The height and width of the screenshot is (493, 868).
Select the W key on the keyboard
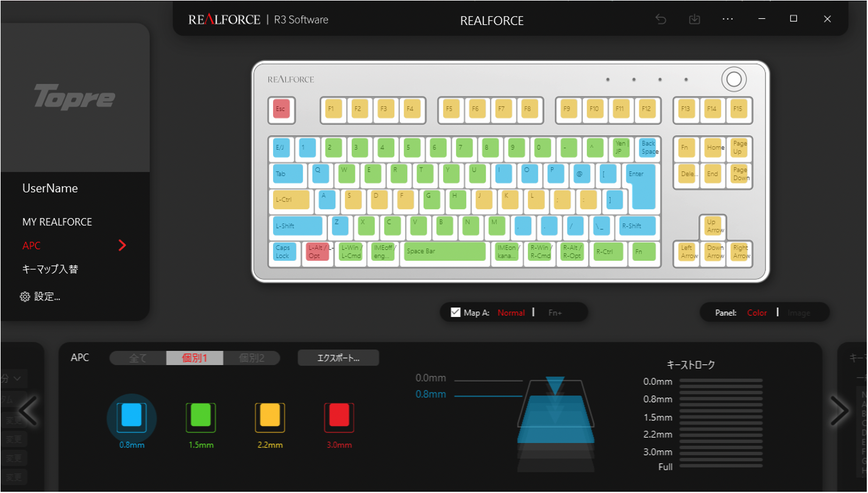347,174
